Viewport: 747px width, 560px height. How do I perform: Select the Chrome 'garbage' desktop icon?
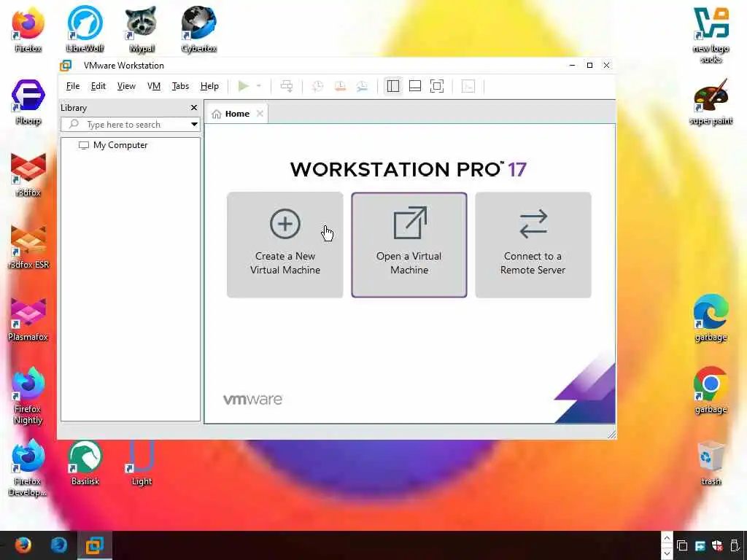point(711,391)
